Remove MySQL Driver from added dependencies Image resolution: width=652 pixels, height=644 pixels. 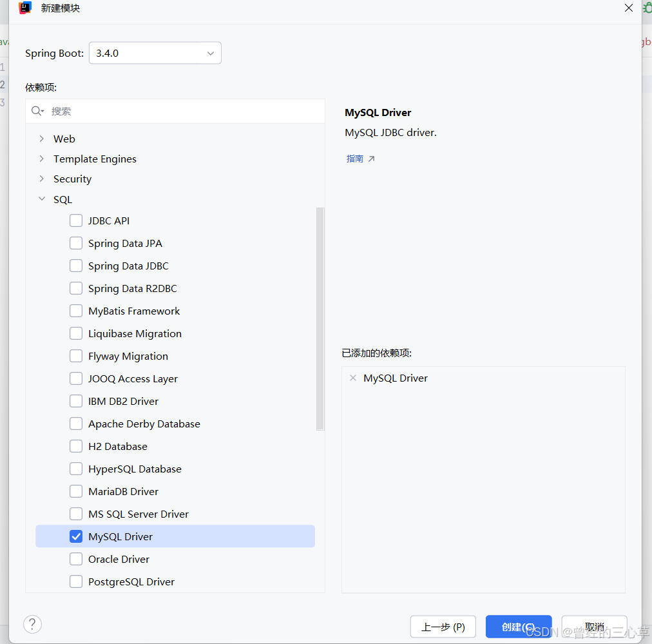coord(353,378)
